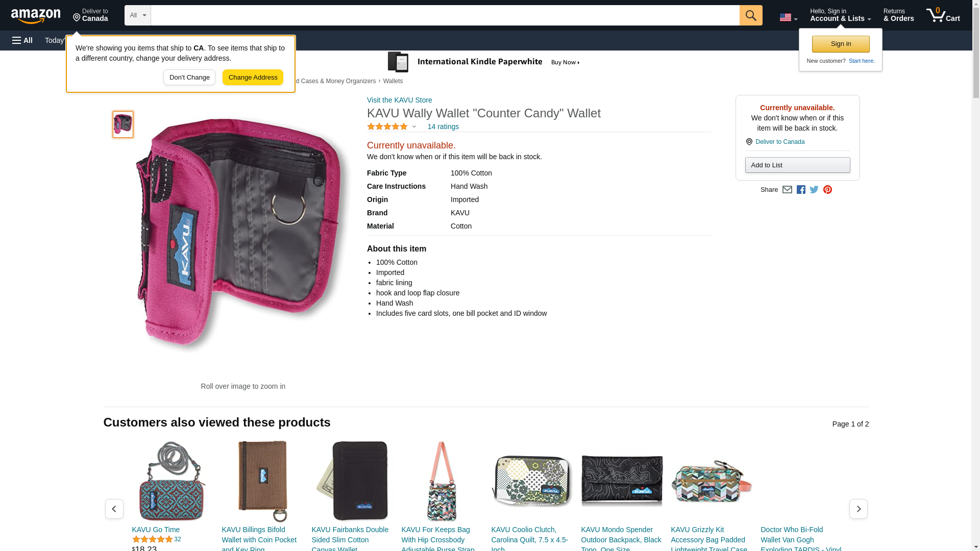Open Returns & Orders
980x551 pixels.
tap(898, 15)
